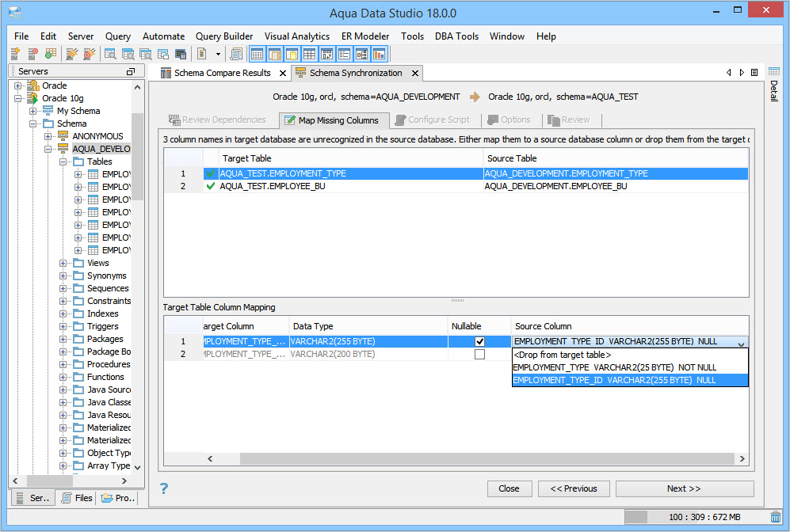Go to the previous tab with left arrow

point(728,73)
